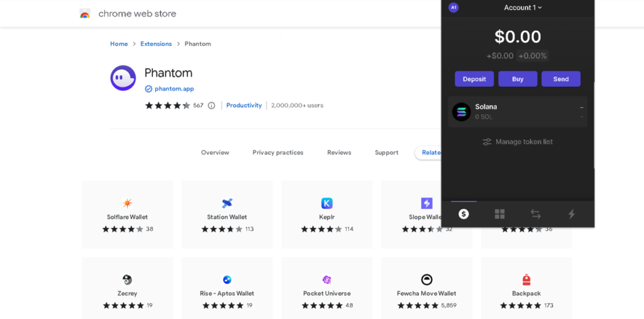
Task: Click the Rise - Aptos Wallet name
Action: [x=227, y=293]
